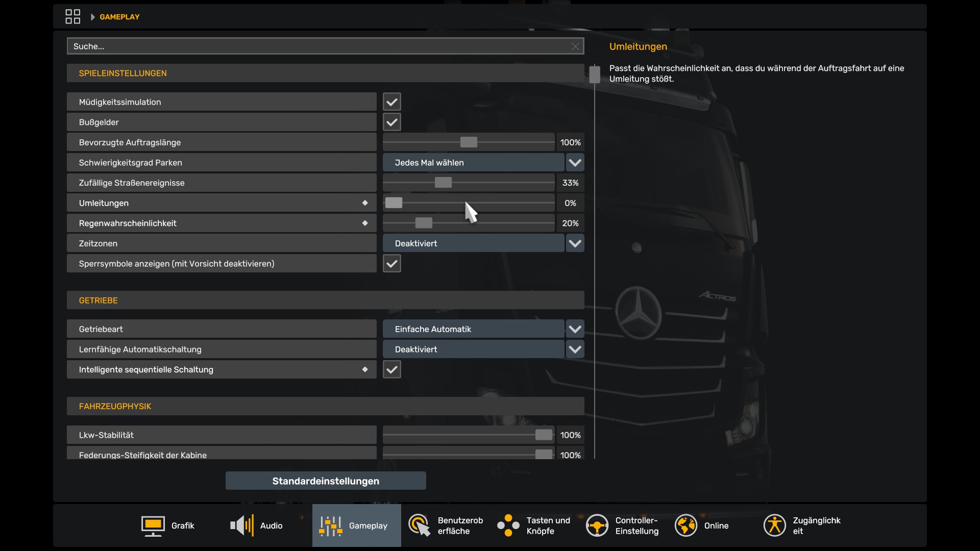The width and height of the screenshot is (980, 551).
Task: Open the Zeitzonen dropdown
Action: 575,243
